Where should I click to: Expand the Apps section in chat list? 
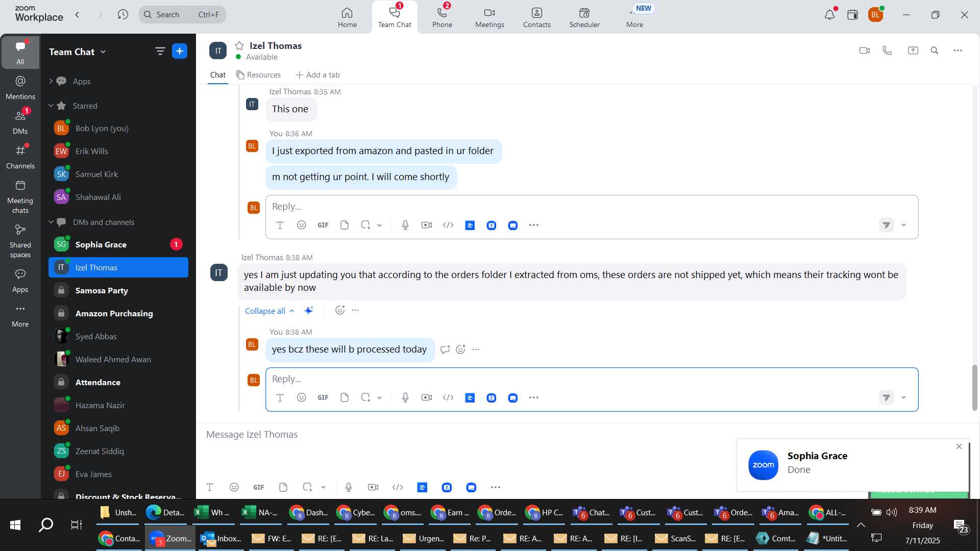pos(51,81)
